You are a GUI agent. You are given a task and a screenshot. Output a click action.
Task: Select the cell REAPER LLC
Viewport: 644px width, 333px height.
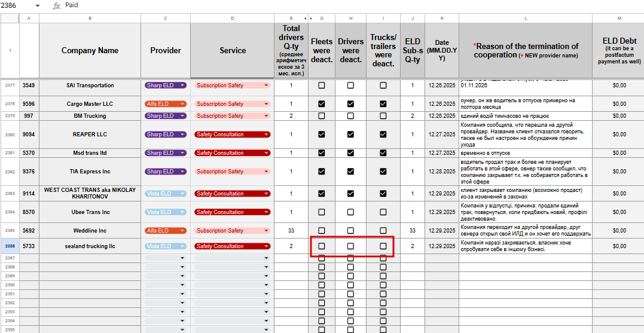(90, 135)
